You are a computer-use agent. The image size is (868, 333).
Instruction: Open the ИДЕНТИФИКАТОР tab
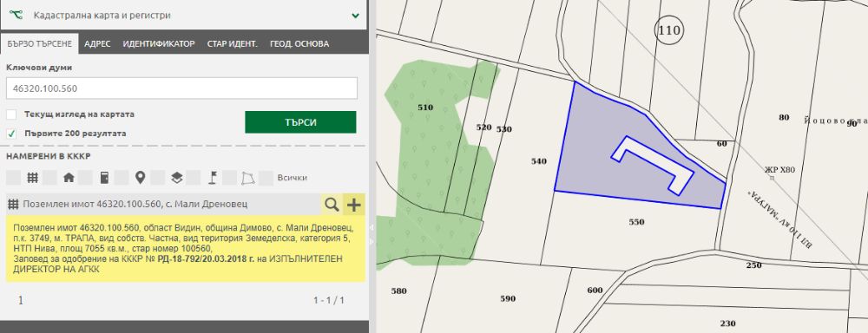[x=159, y=43]
